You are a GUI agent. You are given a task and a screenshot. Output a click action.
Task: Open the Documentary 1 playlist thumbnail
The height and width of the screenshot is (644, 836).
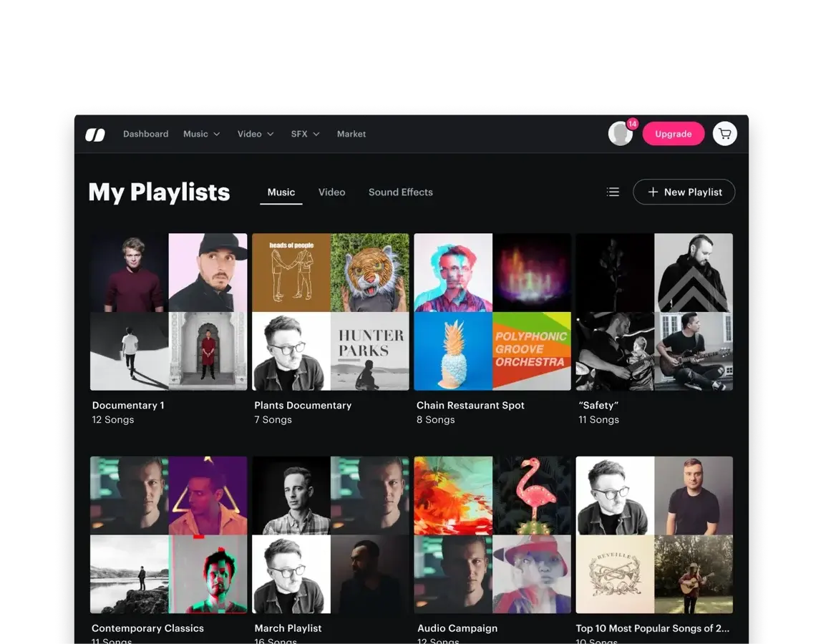click(x=168, y=312)
